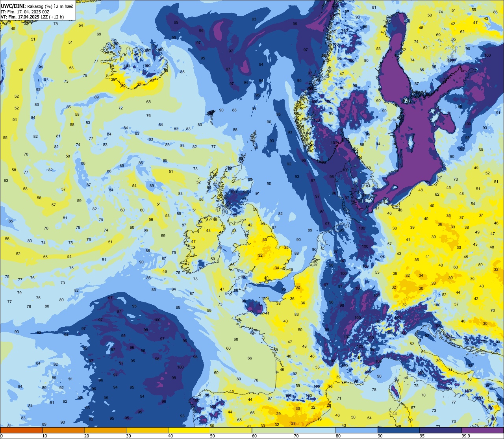The height and width of the screenshot is (439, 504).
Task: Select the 30–40 % golden legend swatch
Action: (x=147, y=430)
